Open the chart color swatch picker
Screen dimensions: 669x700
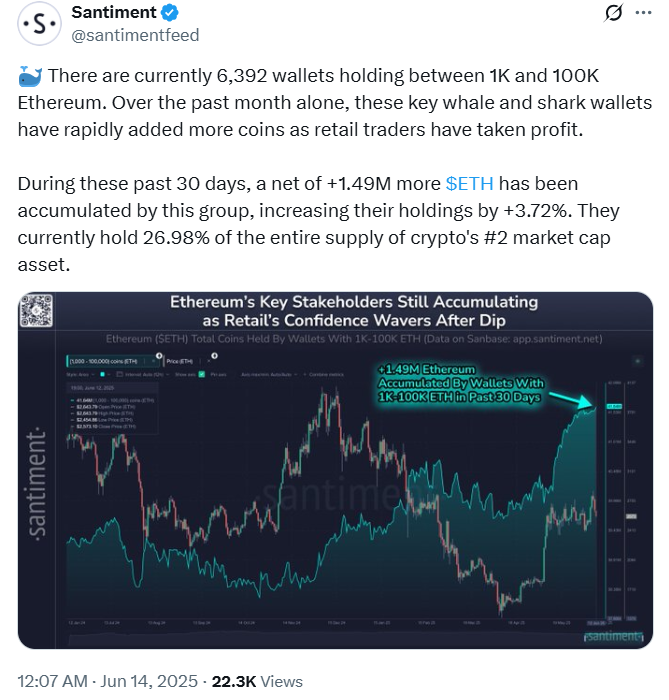pos(102,374)
